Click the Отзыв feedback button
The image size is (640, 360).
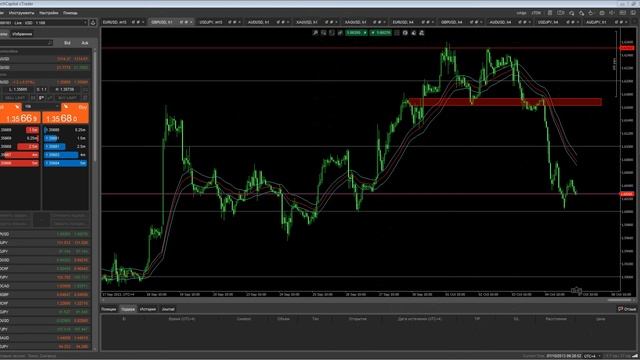coord(627,309)
